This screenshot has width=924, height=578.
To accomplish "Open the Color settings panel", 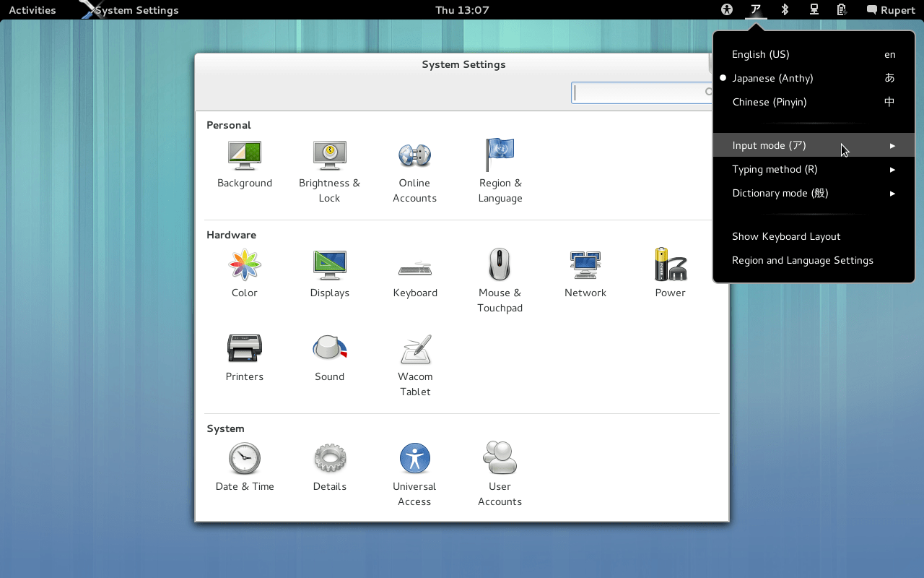I will 245,274.
